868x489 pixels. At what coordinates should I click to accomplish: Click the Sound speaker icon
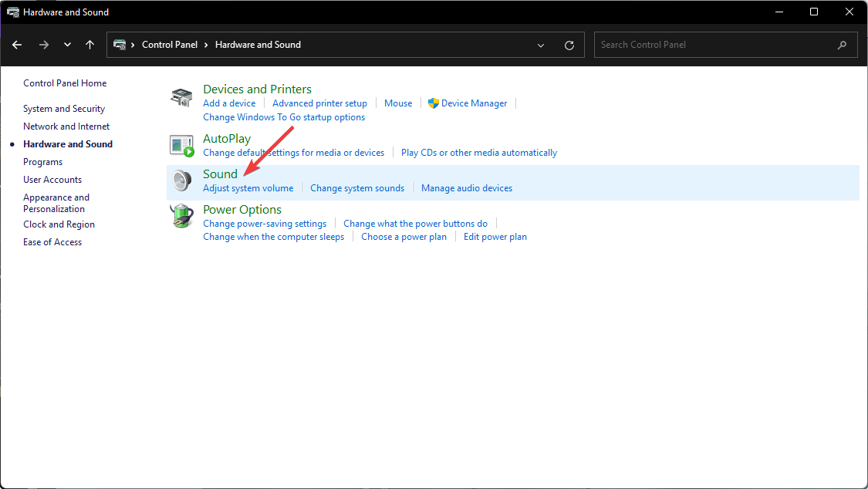pos(181,181)
